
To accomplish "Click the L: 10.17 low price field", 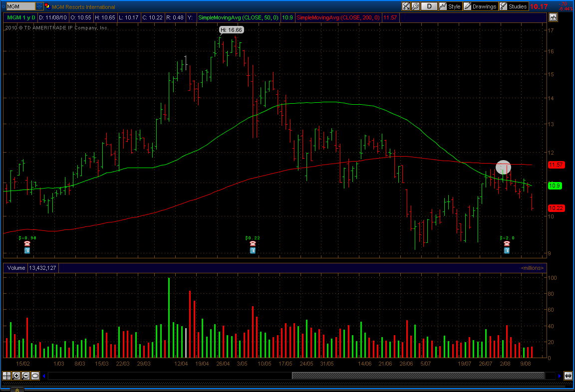I will coord(129,17).
